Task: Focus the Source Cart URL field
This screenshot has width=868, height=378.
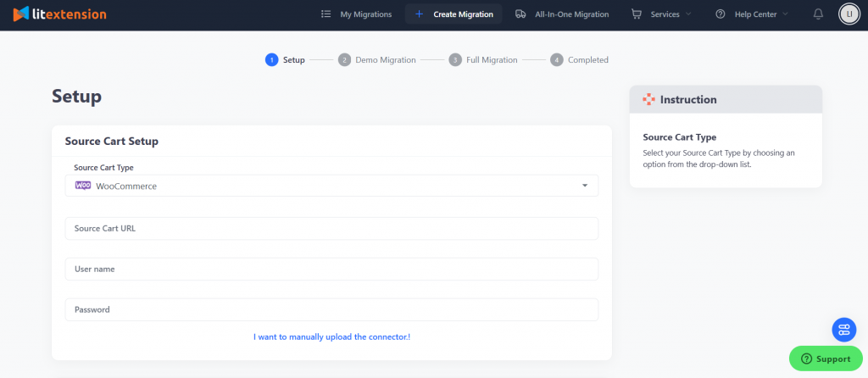Action: pyautogui.click(x=331, y=228)
